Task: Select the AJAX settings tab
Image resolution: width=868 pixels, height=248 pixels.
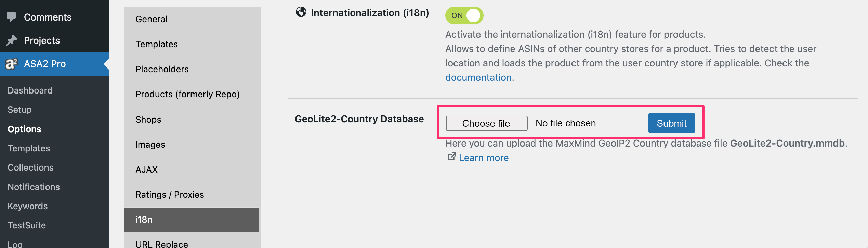Action: (x=146, y=169)
